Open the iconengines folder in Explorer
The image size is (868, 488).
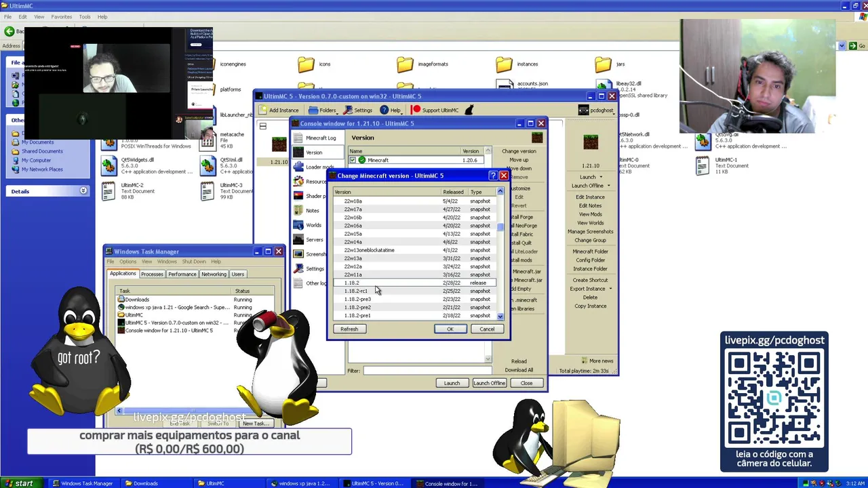233,64
